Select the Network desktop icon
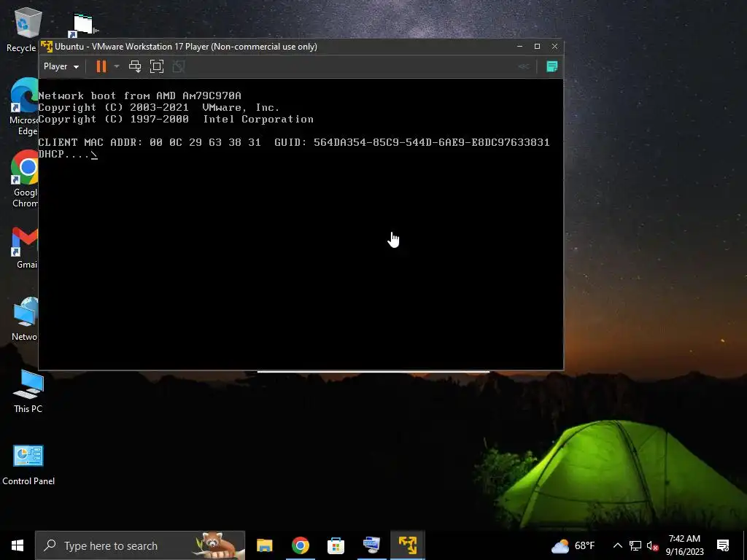747x560 pixels. (25, 319)
